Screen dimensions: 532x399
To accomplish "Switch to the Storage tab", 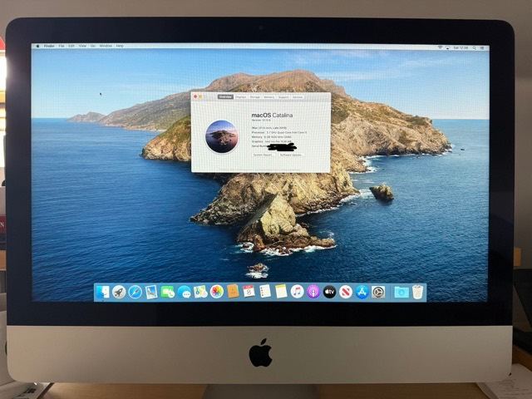I will 255,97.
